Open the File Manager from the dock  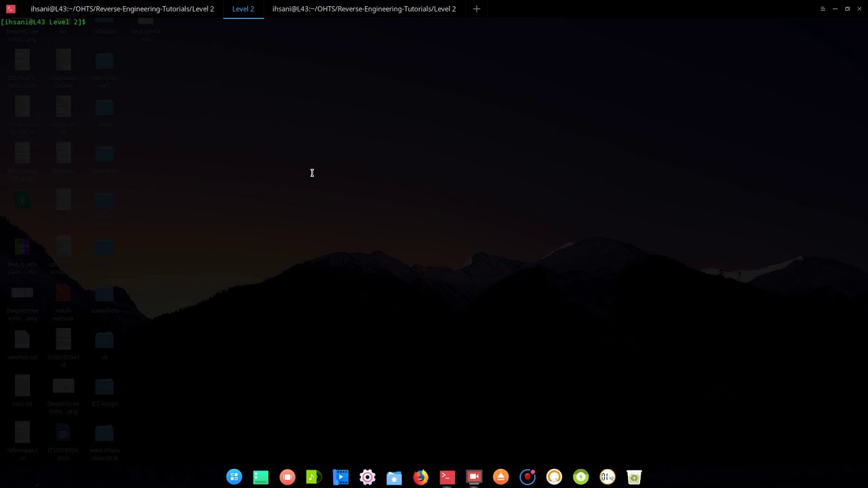click(394, 477)
